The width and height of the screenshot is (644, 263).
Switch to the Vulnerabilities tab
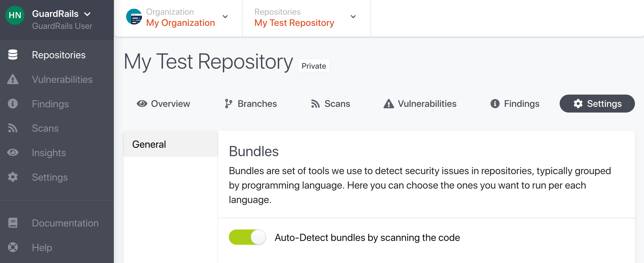click(x=420, y=104)
